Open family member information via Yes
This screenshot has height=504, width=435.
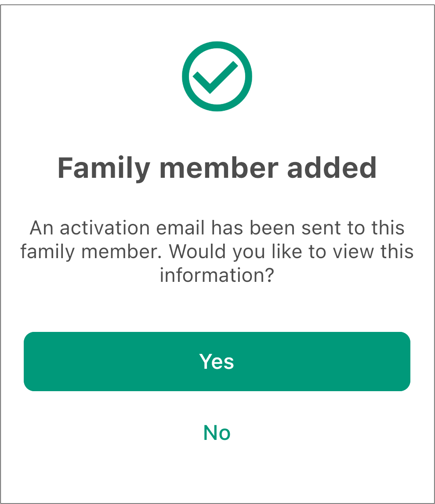(x=217, y=361)
